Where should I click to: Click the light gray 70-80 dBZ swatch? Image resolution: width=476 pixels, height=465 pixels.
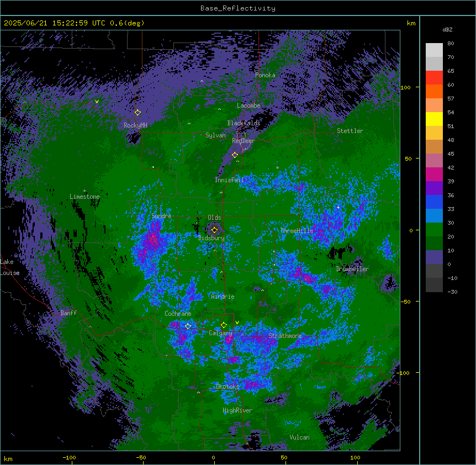coord(434,50)
